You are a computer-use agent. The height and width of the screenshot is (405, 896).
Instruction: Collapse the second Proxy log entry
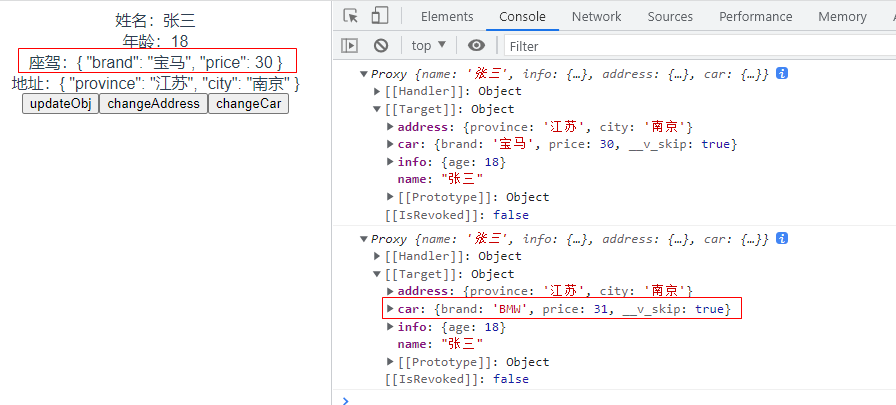363,239
